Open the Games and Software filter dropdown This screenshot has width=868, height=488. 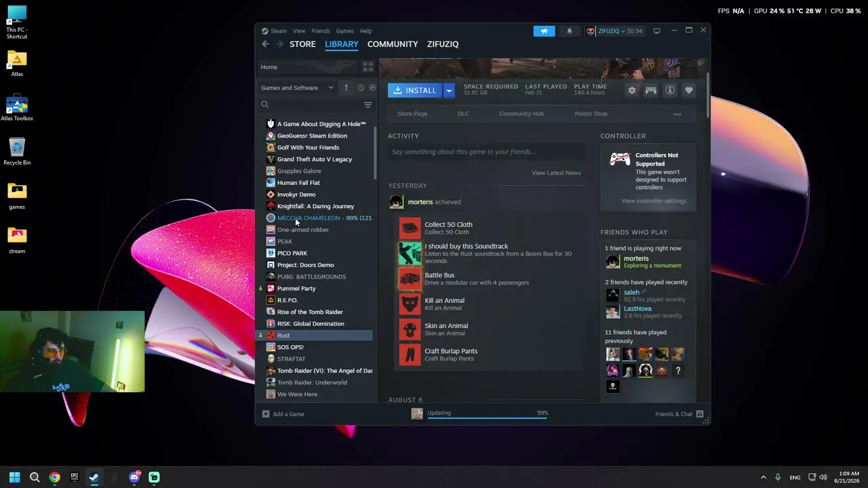click(x=297, y=87)
